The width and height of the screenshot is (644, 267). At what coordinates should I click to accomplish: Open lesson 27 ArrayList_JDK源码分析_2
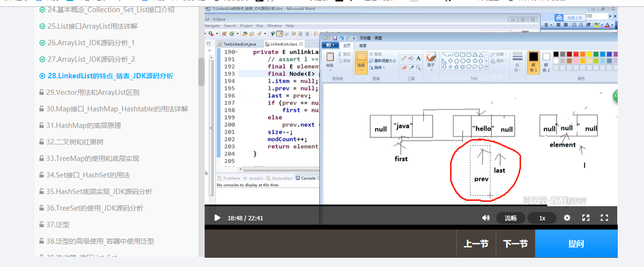87,59
